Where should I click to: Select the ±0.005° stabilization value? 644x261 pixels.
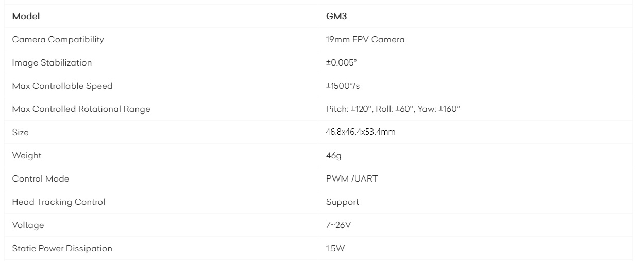coord(342,62)
